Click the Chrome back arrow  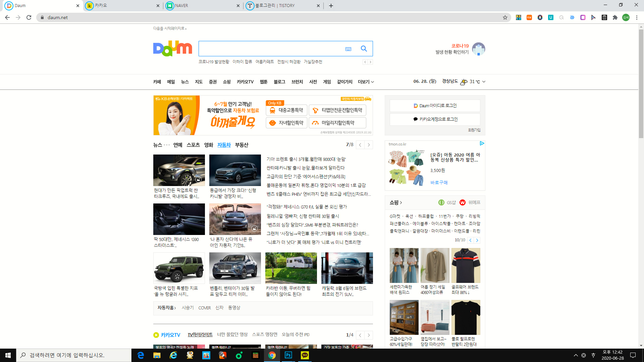(7, 17)
